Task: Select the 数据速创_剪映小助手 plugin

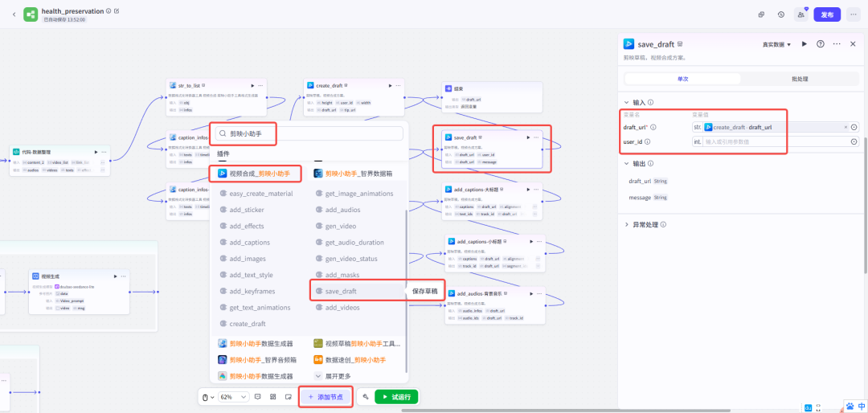Action: coord(350,359)
